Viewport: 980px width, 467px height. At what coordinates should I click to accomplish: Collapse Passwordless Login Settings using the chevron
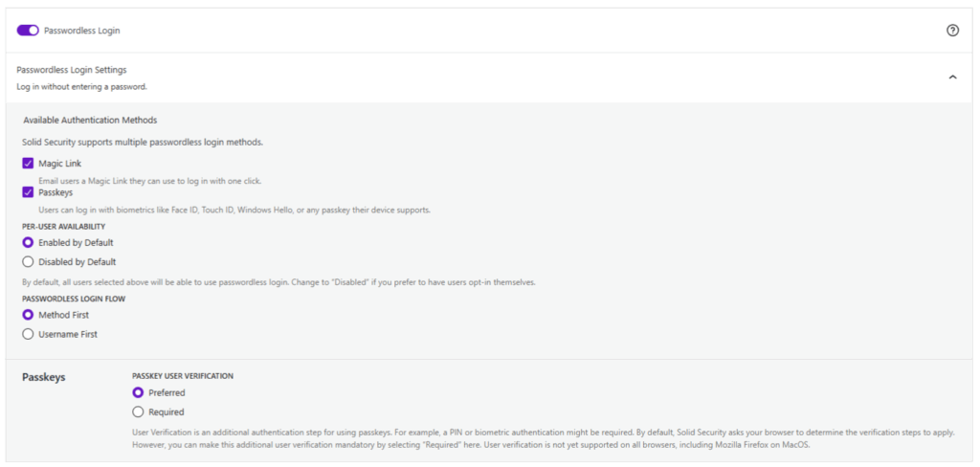pyautogui.click(x=952, y=78)
